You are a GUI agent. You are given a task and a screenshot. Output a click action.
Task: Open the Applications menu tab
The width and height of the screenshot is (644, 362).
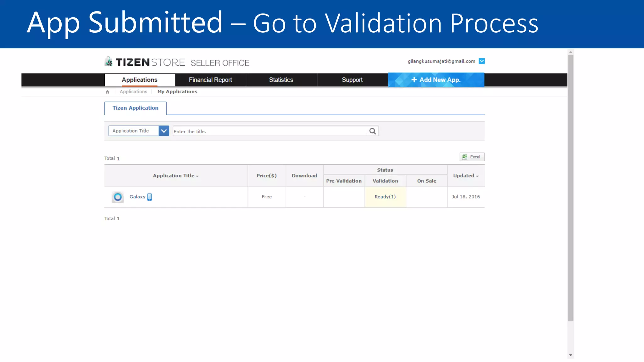(140, 80)
